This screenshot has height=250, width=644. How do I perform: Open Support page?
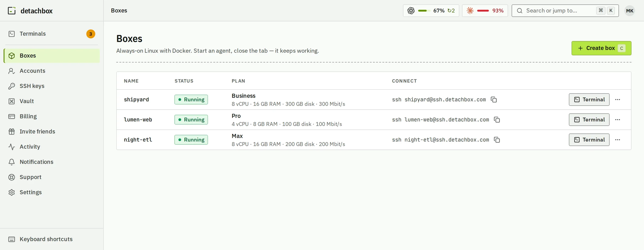(52, 177)
